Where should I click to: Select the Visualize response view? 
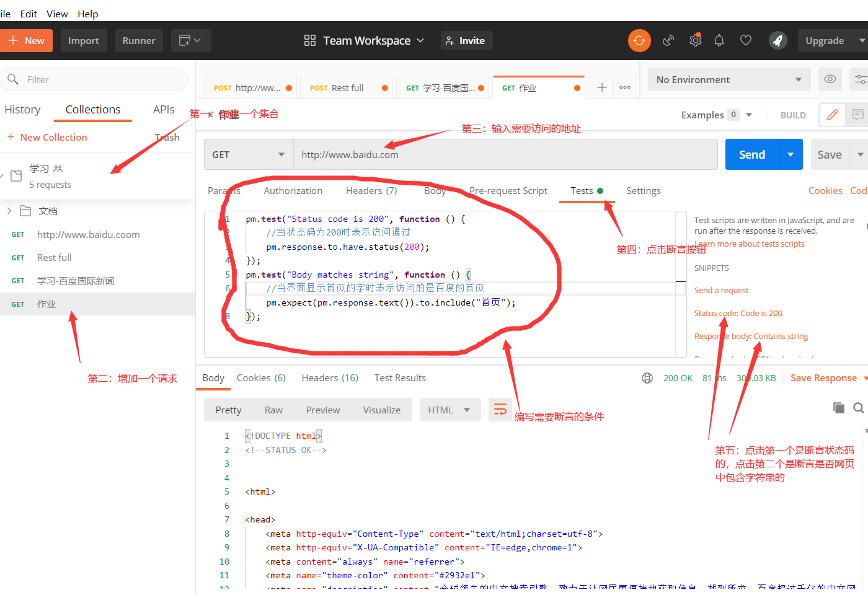click(382, 410)
